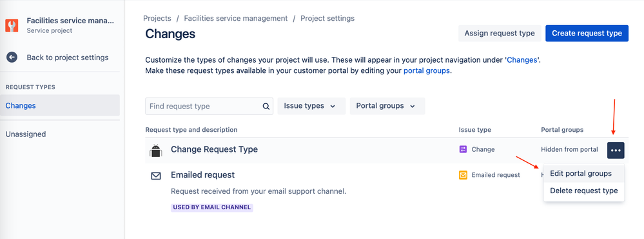This screenshot has height=239, width=644.
Task: Click the android robot icon for Change Request Type
Action: click(155, 151)
